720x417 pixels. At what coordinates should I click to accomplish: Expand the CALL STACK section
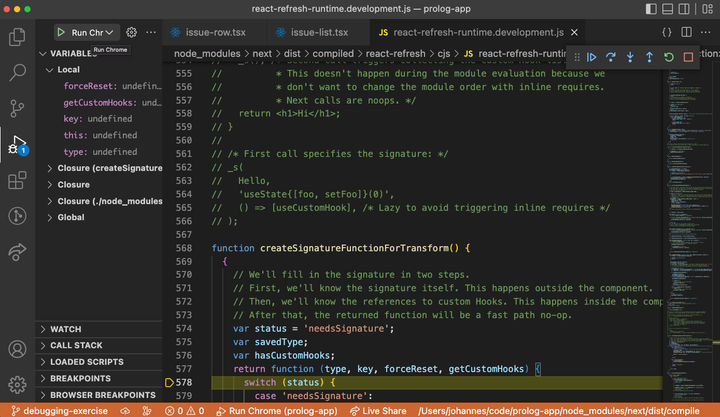[76, 345]
